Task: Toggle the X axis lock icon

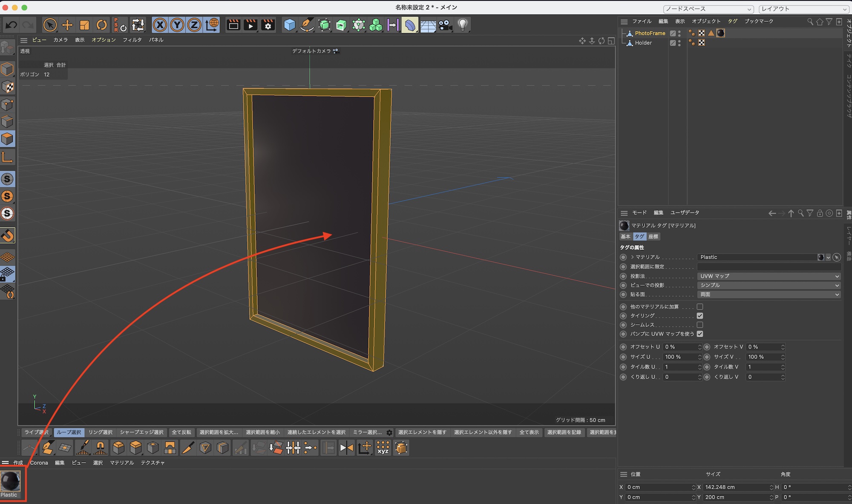Action: 160,25
